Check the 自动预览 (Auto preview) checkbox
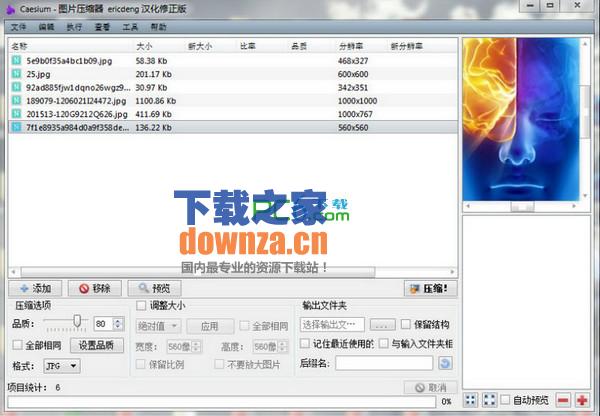Image resolution: width=600 pixels, height=416 pixels. 507,400
